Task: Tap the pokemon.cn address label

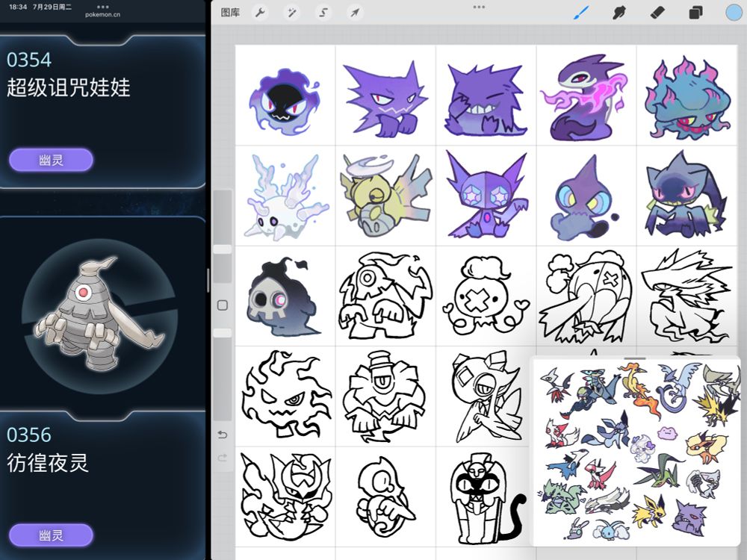Action: click(x=102, y=15)
